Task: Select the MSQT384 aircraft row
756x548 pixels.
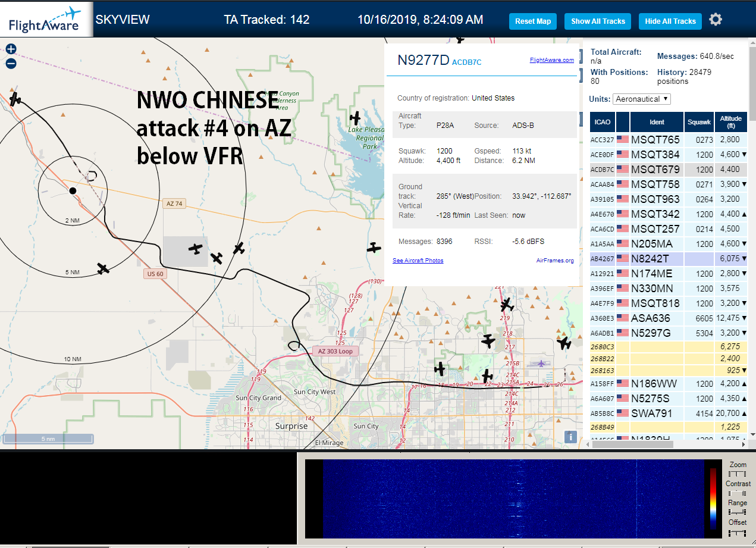Action: pyautogui.click(x=669, y=155)
